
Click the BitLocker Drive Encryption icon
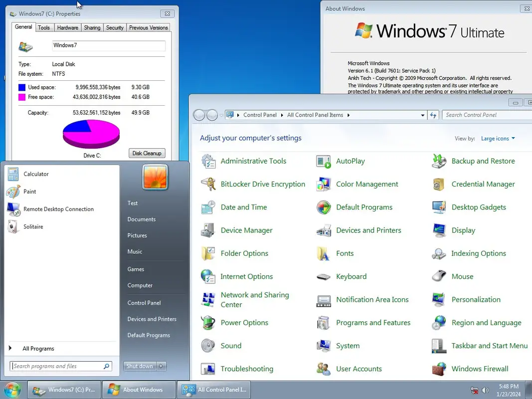coord(208,184)
